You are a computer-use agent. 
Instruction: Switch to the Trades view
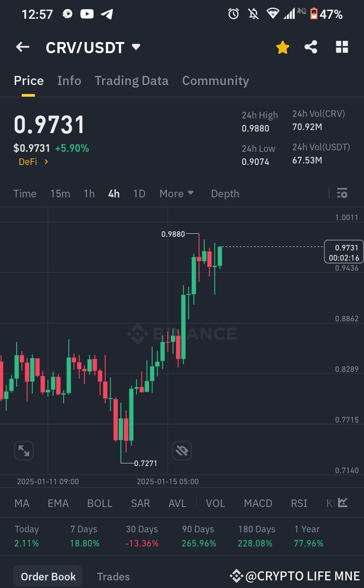[113, 576]
